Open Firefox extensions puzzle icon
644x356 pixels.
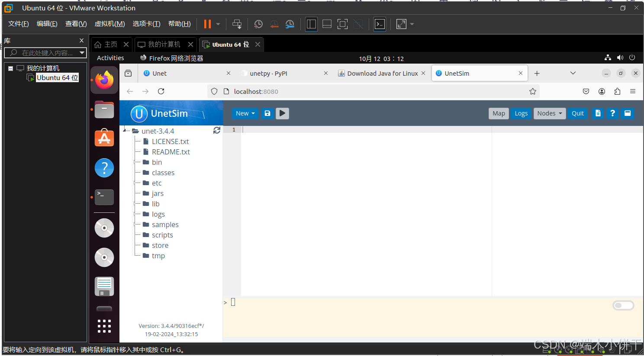pos(617,91)
